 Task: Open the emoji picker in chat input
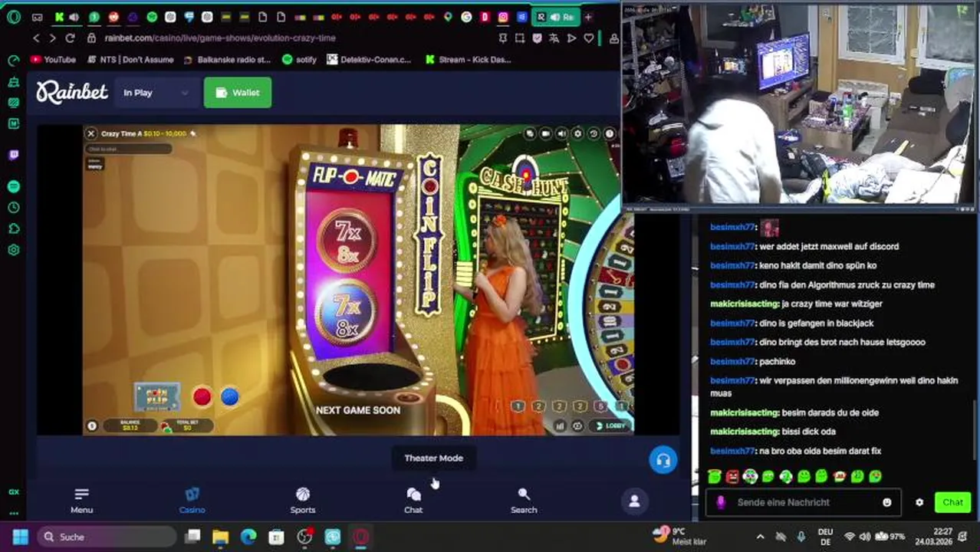[x=887, y=502]
